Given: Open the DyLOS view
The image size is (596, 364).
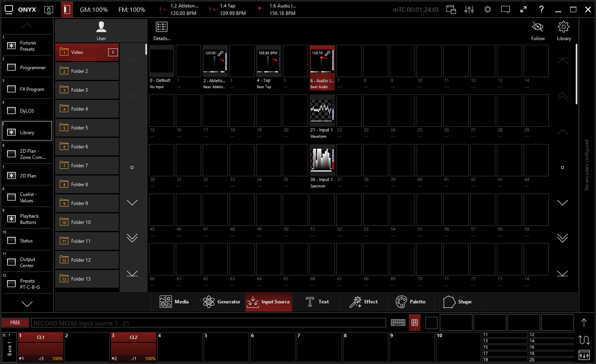Looking at the screenshot, I should 27,111.
